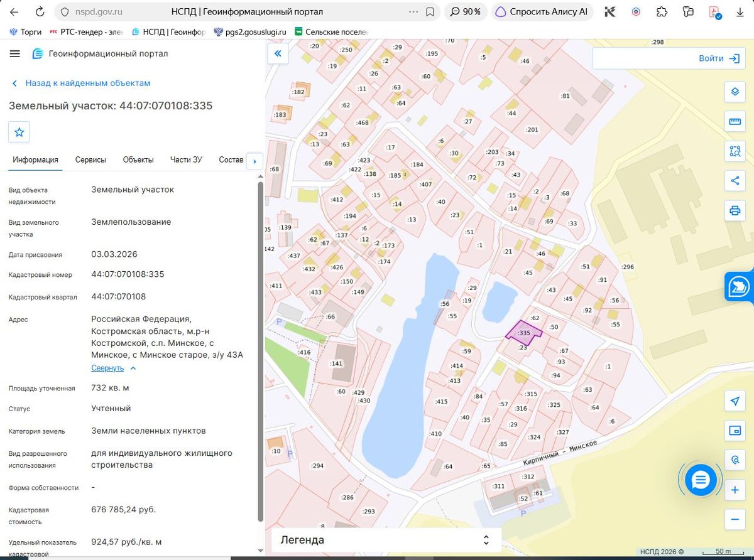The image size is (754, 560).
Task: Click the Спросить Алису AI button
Action: pyautogui.click(x=541, y=12)
